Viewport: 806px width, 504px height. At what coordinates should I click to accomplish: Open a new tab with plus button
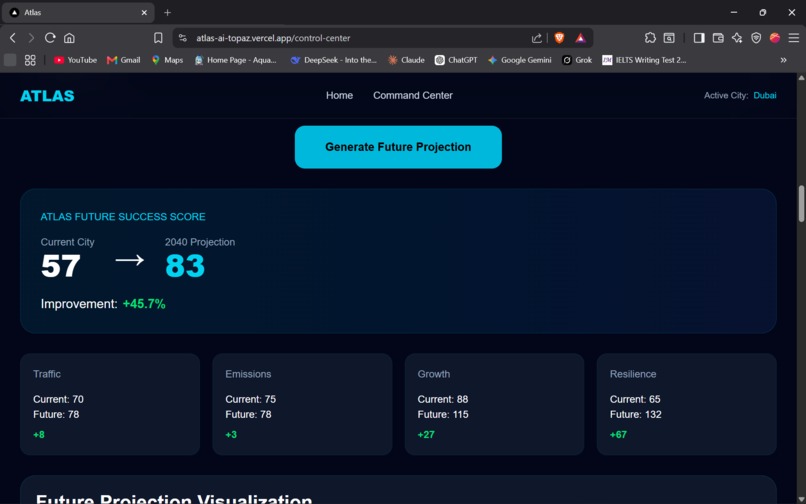click(168, 12)
